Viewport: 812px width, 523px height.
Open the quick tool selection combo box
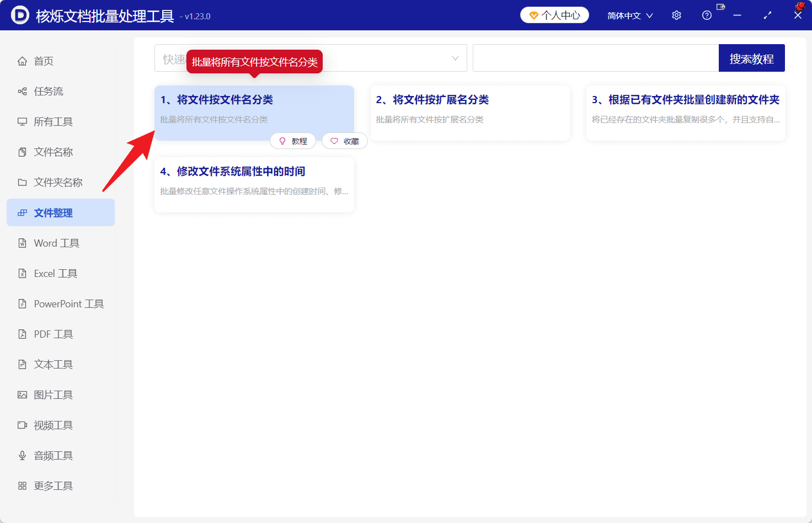pyautogui.click(x=311, y=58)
